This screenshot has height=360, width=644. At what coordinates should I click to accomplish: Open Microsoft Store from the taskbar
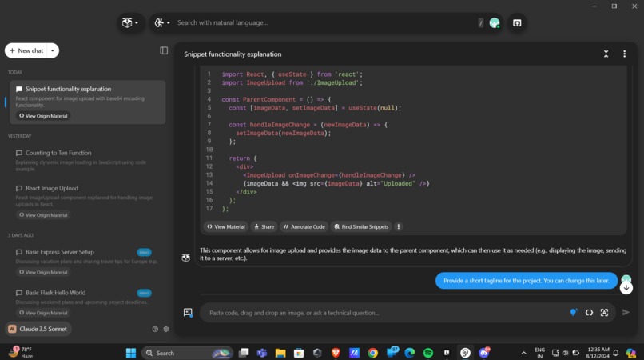tap(299, 353)
